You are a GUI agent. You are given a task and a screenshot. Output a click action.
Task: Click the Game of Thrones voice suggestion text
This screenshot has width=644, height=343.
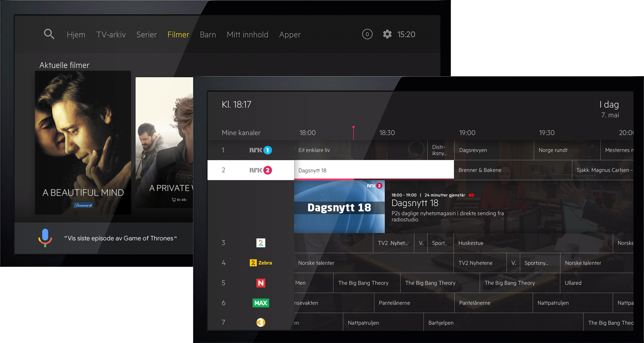120,238
